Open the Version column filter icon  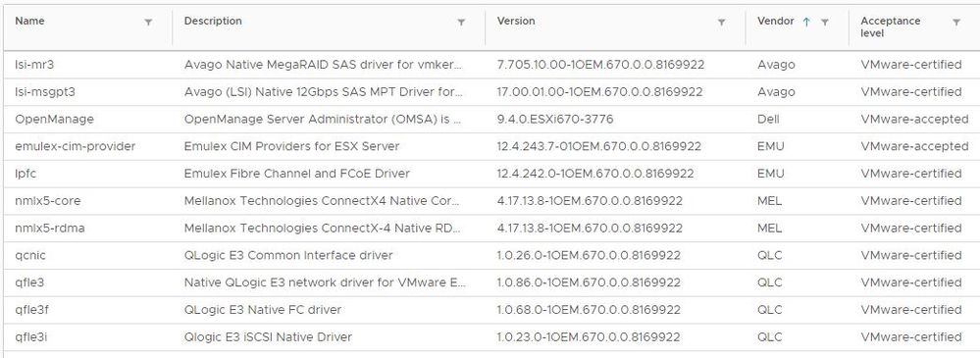coord(721,22)
